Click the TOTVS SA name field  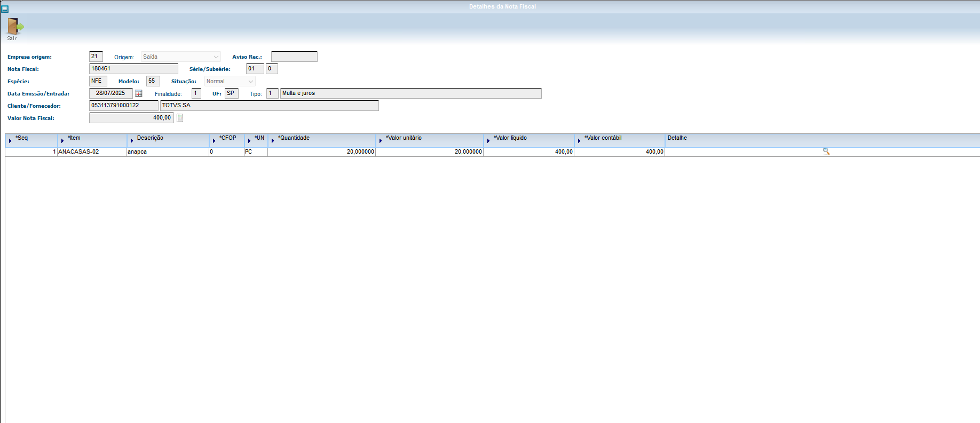[270, 106]
